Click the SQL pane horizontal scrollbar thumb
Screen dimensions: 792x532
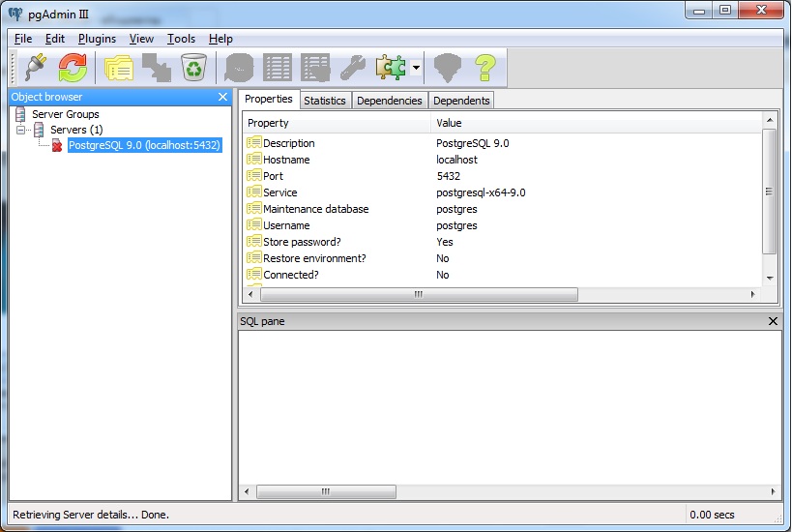(326, 491)
